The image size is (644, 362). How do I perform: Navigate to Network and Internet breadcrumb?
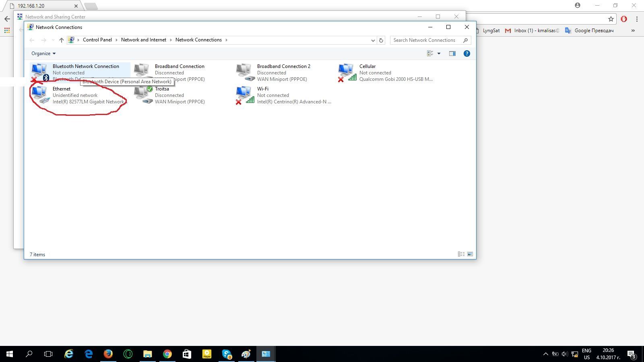(x=143, y=40)
